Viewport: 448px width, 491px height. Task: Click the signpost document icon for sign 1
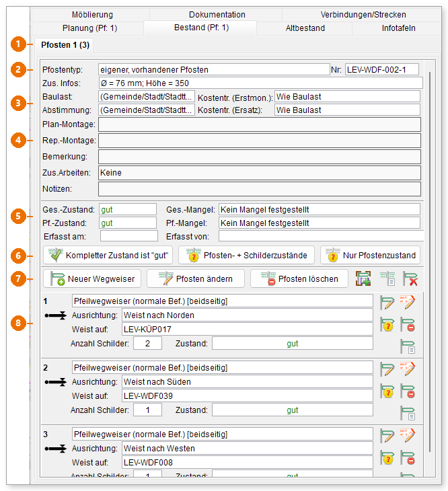(x=408, y=346)
